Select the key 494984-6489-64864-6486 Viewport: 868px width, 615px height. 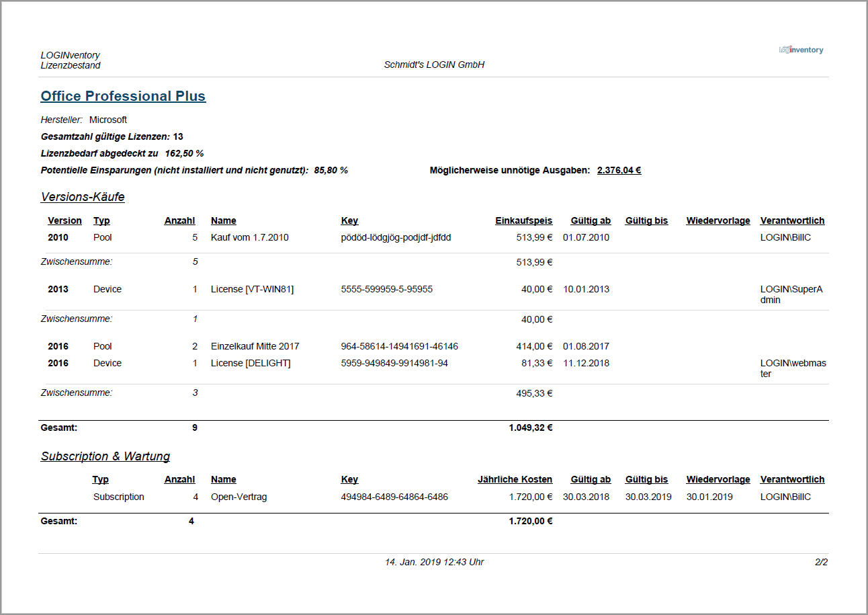(394, 497)
